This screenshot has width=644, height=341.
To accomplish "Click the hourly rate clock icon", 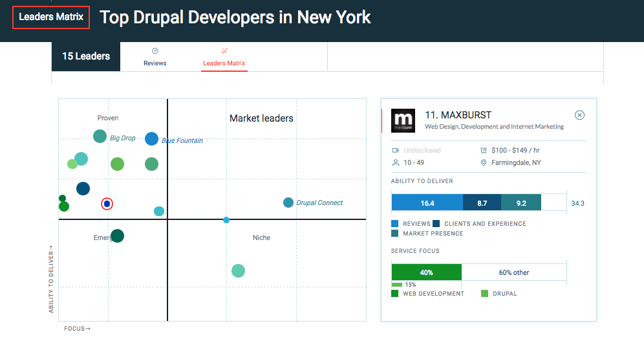I will (484, 150).
